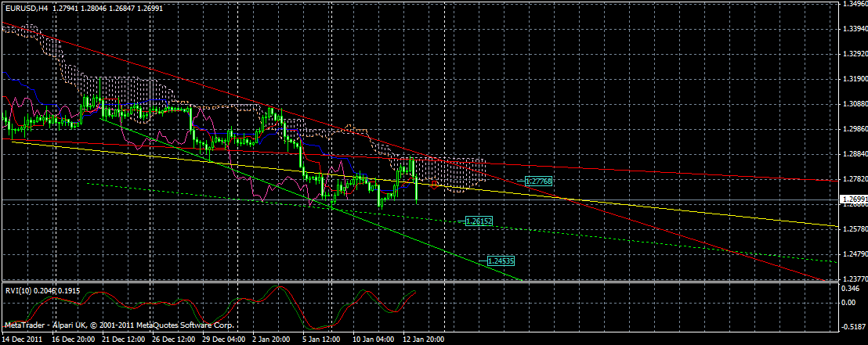Select the red down-arrow marker on the chart
The height and width of the screenshot is (345, 868).
tap(434, 185)
